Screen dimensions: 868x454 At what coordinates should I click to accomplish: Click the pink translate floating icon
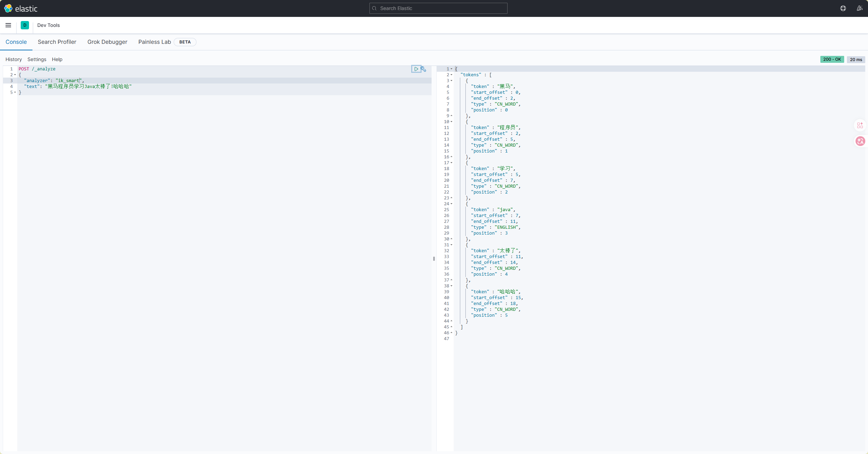coord(860,141)
